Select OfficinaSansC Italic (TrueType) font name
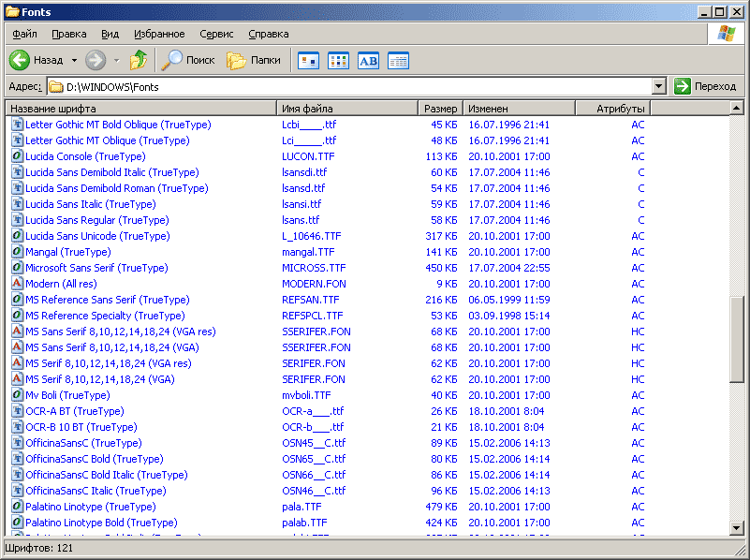The height and width of the screenshot is (560, 750). tap(96, 491)
